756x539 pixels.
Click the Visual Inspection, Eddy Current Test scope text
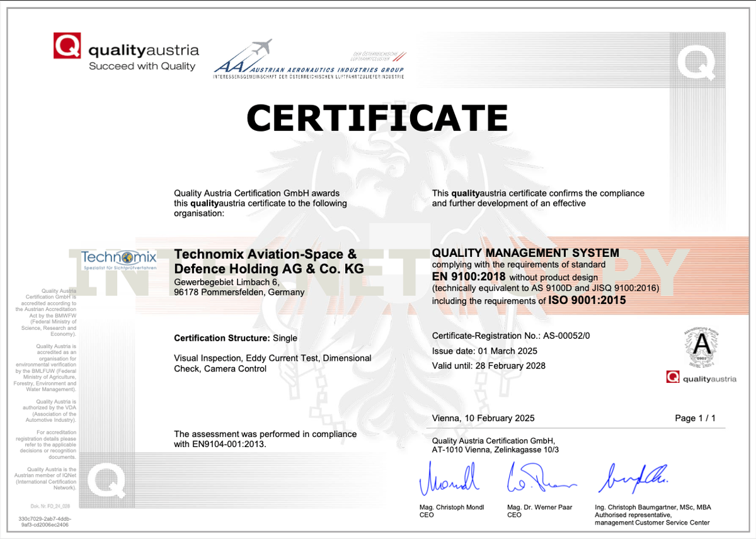coord(273,363)
